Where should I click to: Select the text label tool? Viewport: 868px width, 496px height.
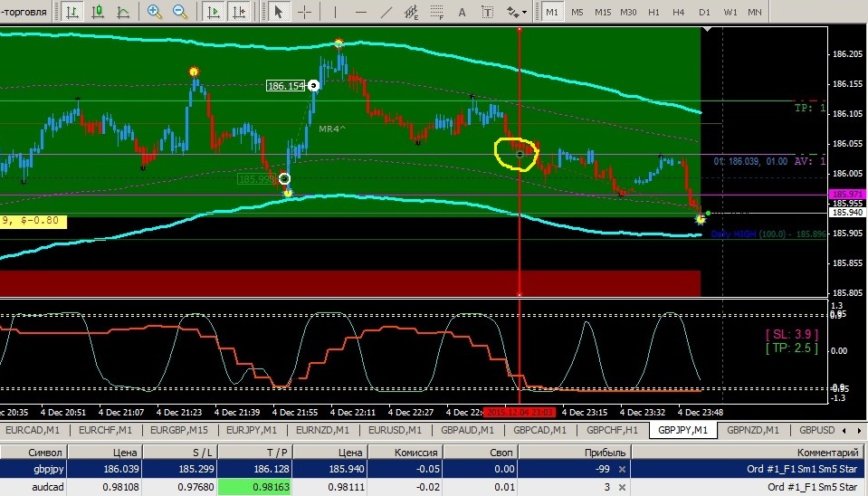487,12
